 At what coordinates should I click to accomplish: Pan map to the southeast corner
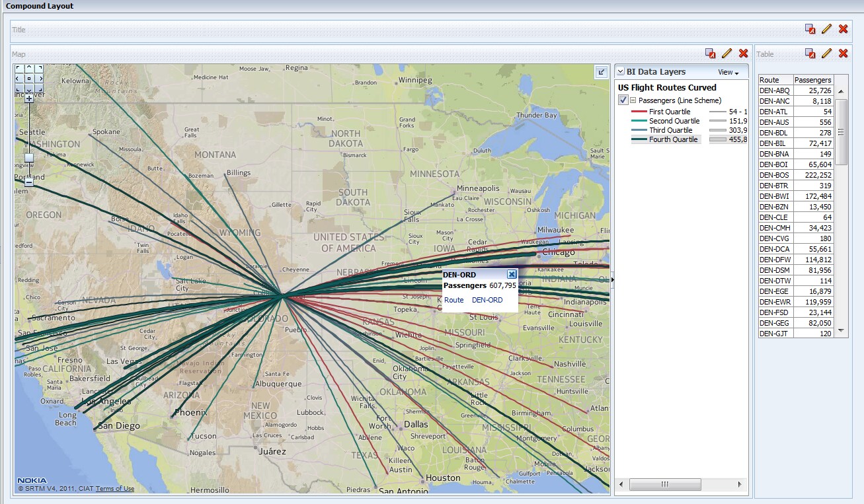click(x=39, y=88)
